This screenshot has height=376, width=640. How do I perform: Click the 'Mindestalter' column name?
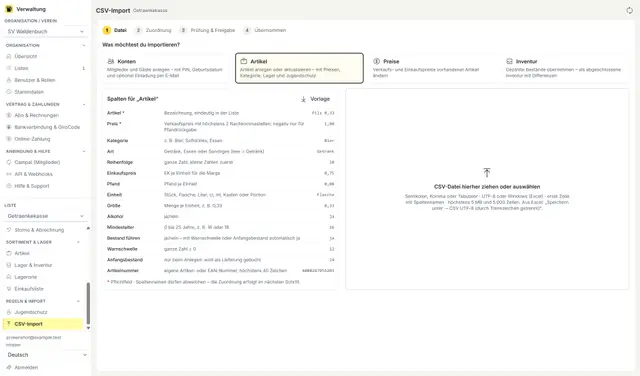pyautogui.click(x=120, y=227)
